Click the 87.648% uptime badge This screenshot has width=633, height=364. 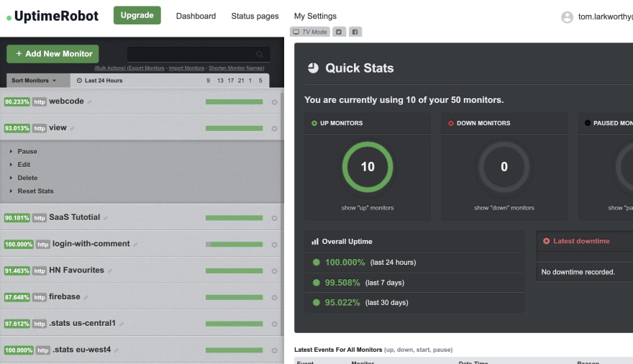click(x=17, y=297)
